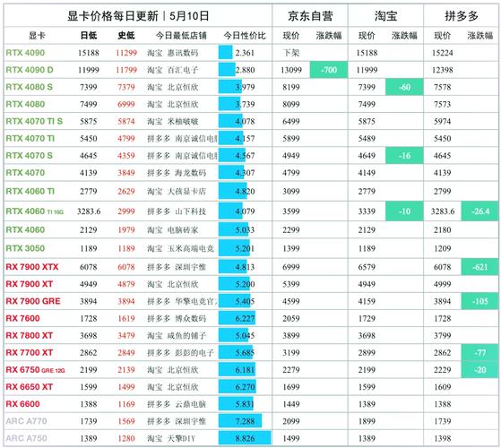Click the 史低 column header
The height and width of the screenshot is (448, 501).
(x=126, y=36)
